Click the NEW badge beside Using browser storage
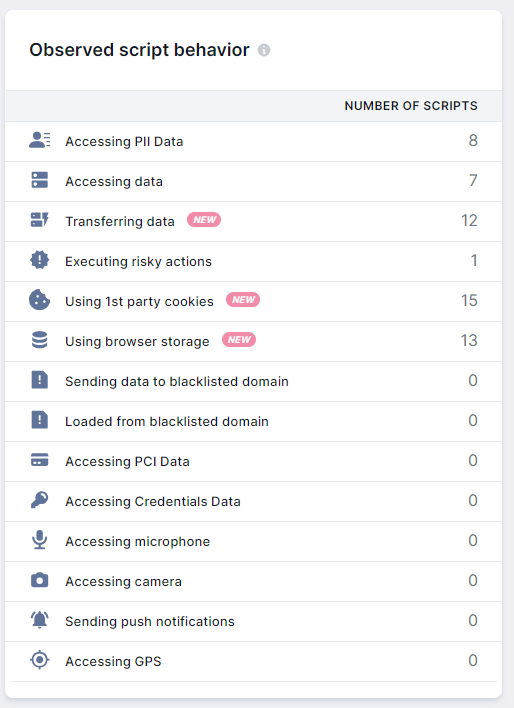The height and width of the screenshot is (708, 514). [x=239, y=340]
